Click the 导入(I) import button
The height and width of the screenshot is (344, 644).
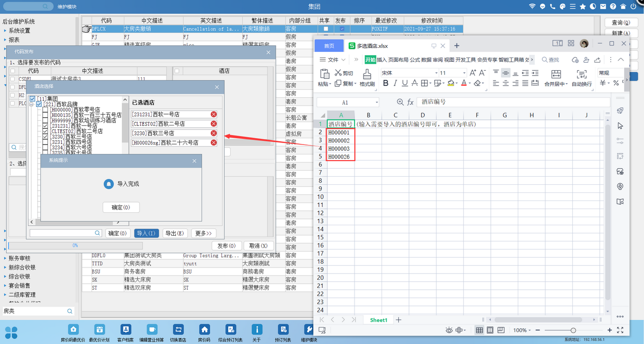pos(147,233)
